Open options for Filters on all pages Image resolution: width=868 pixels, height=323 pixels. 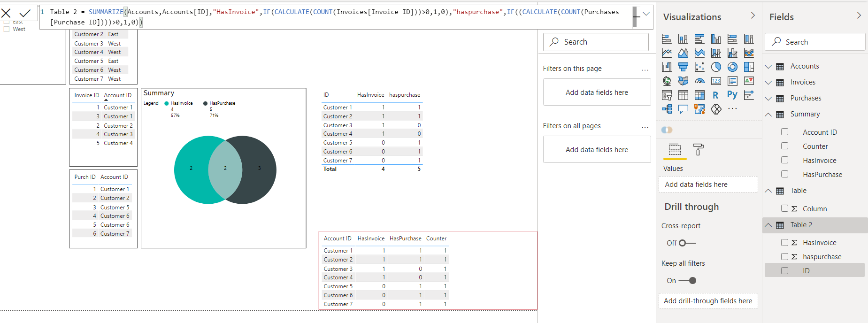click(645, 127)
